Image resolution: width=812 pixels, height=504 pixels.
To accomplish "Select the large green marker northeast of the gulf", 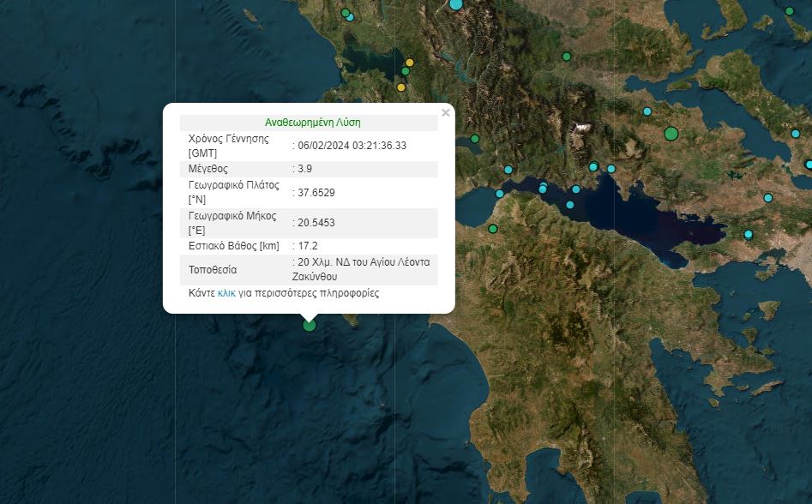I will pos(671,134).
